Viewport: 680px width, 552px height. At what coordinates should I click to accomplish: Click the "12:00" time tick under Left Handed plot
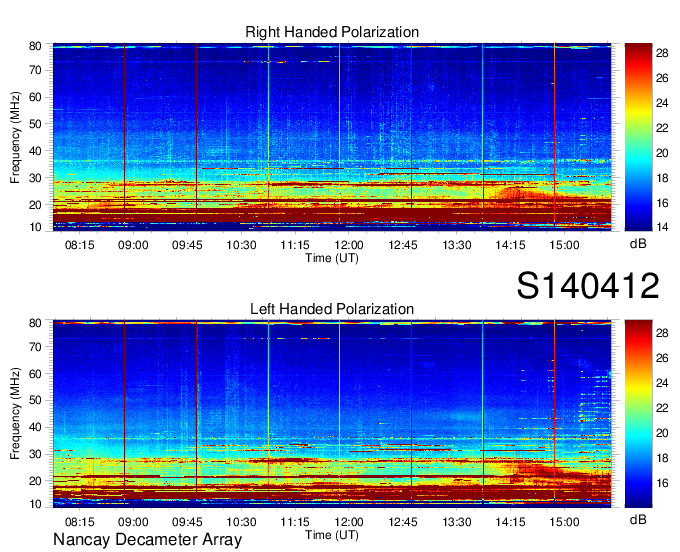[x=349, y=522]
